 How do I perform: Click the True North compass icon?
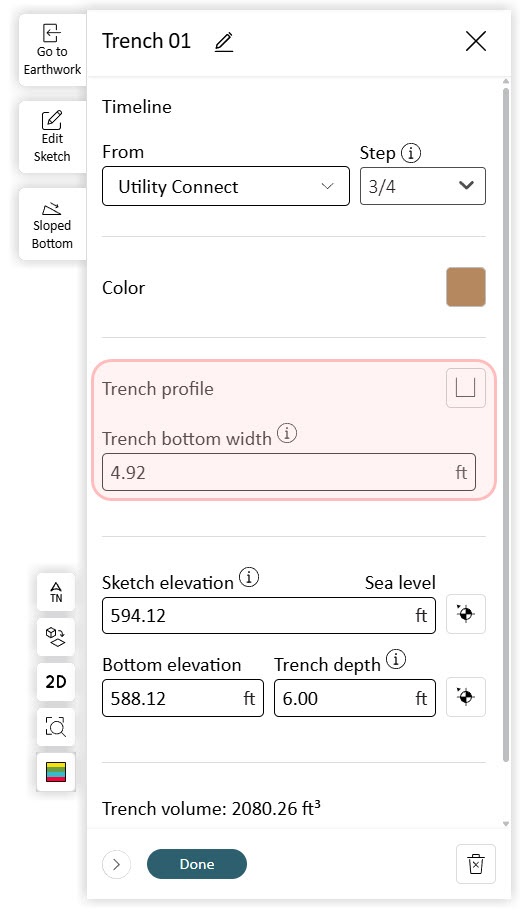coord(56,592)
